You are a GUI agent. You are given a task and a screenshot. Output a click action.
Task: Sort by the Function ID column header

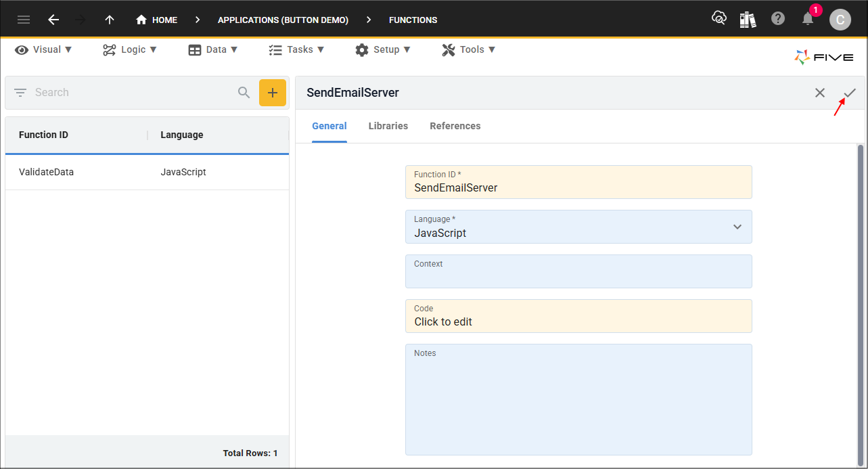(43, 135)
